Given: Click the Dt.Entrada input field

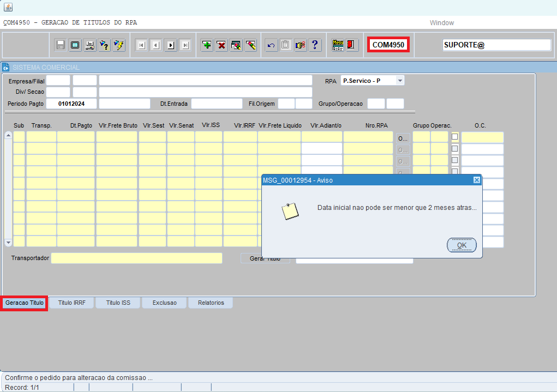Looking at the screenshot, I should click(x=217, y=104).
